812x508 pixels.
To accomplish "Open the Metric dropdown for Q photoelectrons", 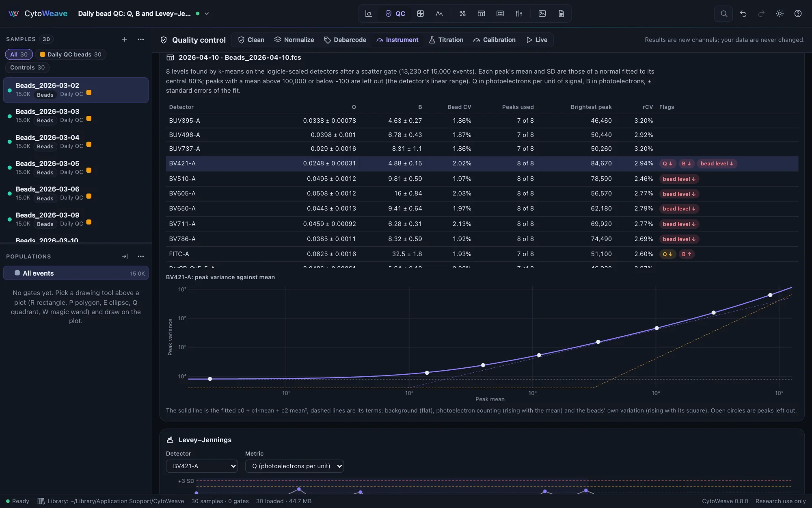I will [x=294, y=466].
